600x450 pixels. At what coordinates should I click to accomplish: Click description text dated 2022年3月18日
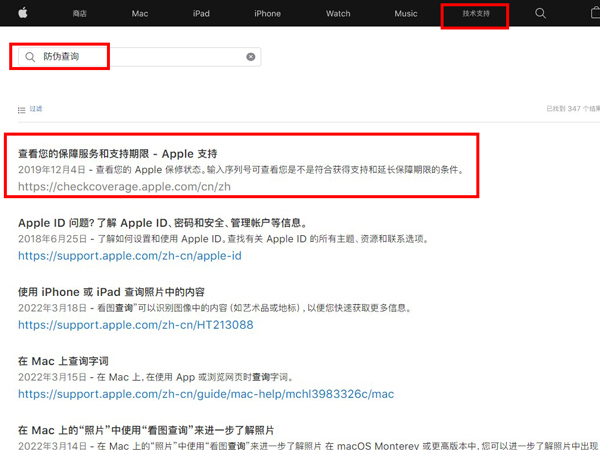[x=215, y=308]
